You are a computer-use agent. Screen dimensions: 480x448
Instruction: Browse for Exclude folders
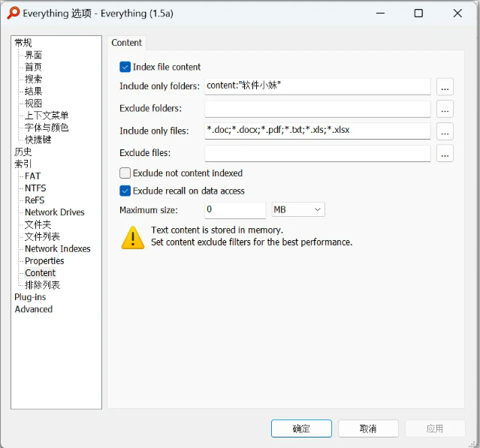[x=445, y=110]
